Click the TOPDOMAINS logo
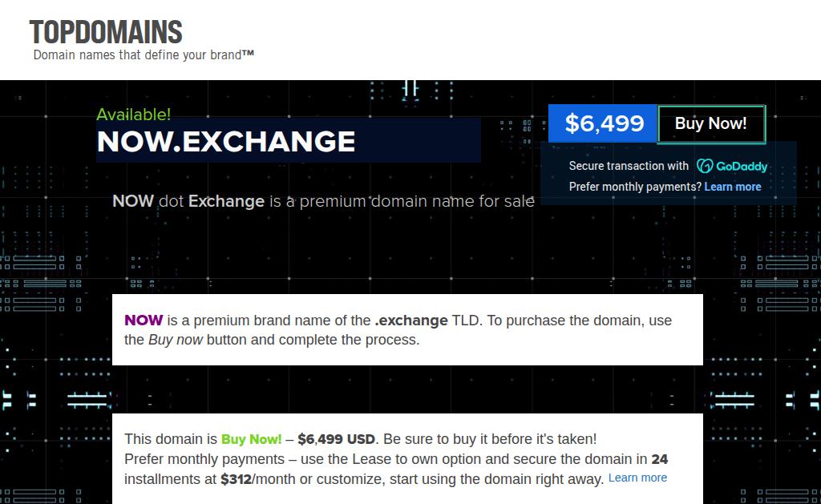 pos(106,32)
